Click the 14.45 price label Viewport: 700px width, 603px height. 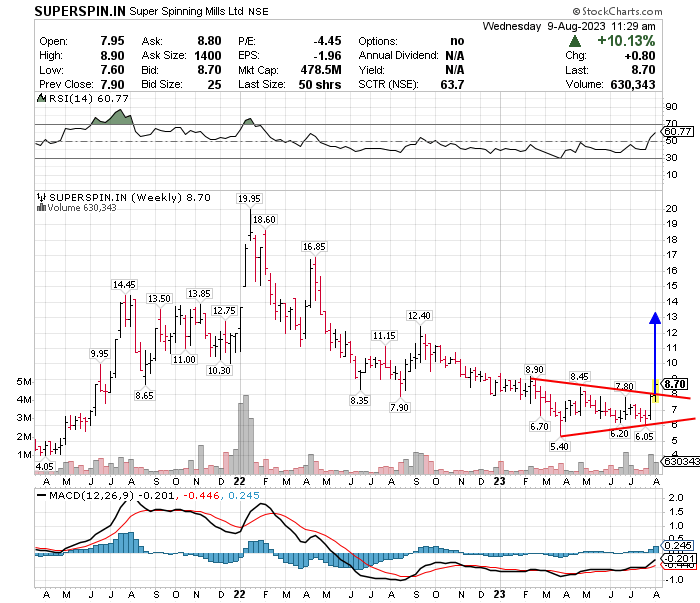[x=124, y=284]
